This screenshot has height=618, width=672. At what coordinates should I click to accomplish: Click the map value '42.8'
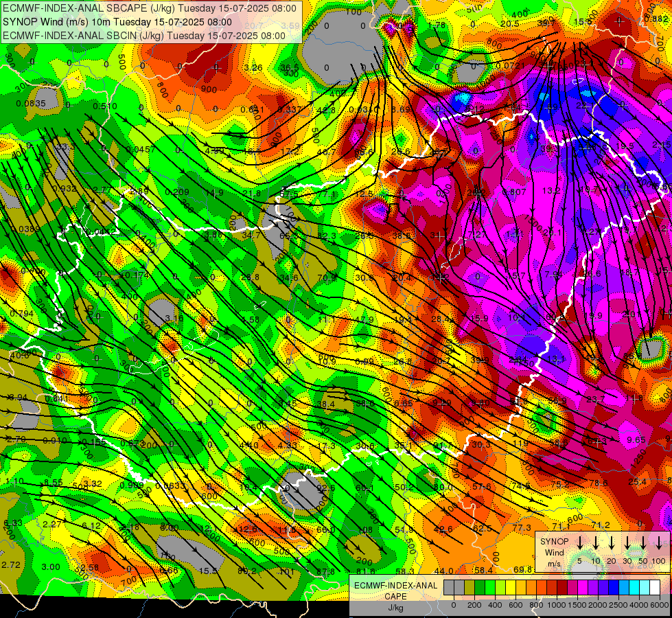pos(326,110)
